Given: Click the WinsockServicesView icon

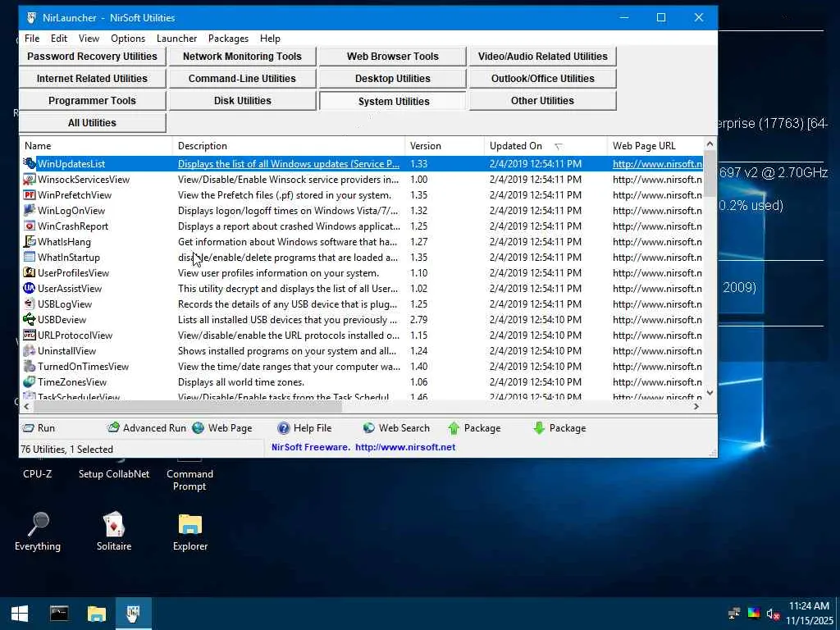Looking at the screenshot, I should pyautogui.click(x=30, y=179).
